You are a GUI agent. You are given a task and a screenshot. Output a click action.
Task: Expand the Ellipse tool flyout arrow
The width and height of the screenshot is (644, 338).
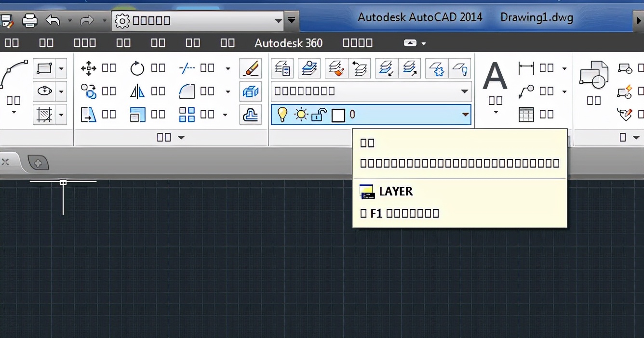pyautogui.click(x=61, y=91)
